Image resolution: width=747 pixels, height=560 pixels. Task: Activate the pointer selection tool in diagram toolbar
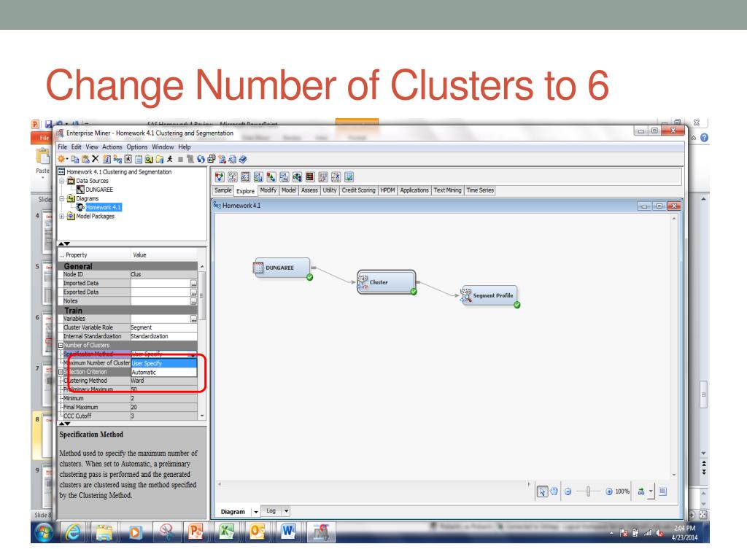[x=542, y=491]
